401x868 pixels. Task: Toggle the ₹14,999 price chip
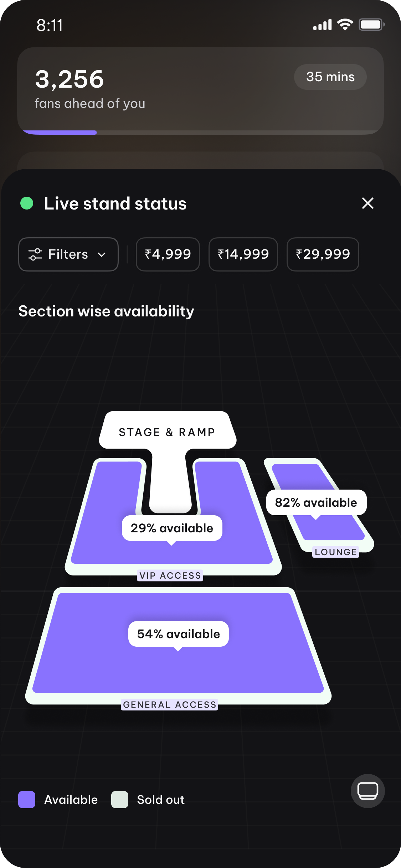coord(243,254)
